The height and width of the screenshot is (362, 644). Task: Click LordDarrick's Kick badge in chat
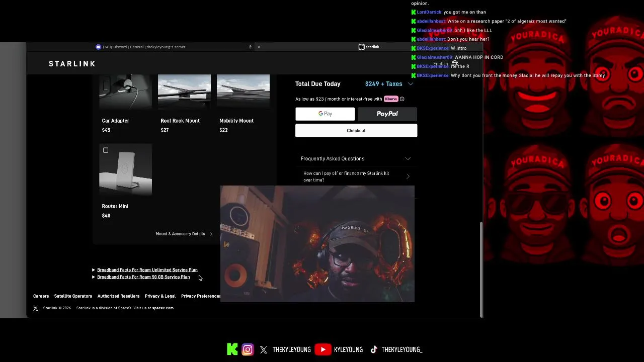click(x=414, y=12)
